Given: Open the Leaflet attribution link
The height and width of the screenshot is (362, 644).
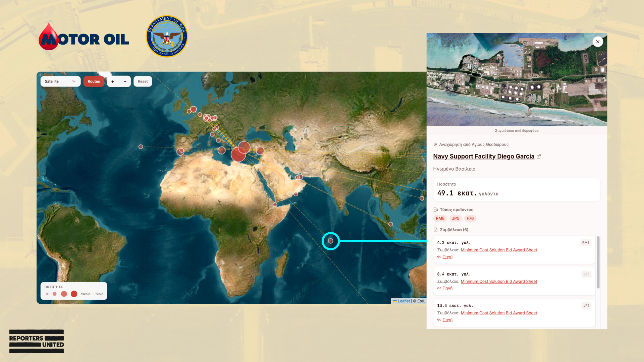Looking at the screenshot, I should tap(404, 301).
